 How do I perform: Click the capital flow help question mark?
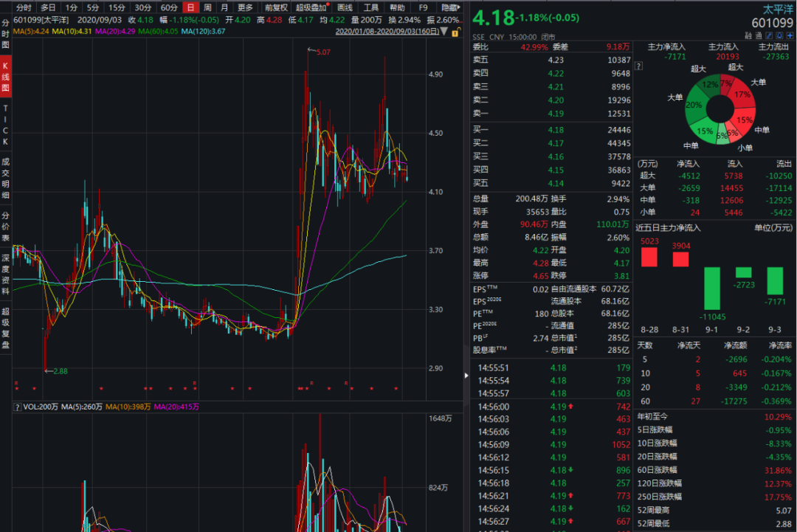point(639,66)
